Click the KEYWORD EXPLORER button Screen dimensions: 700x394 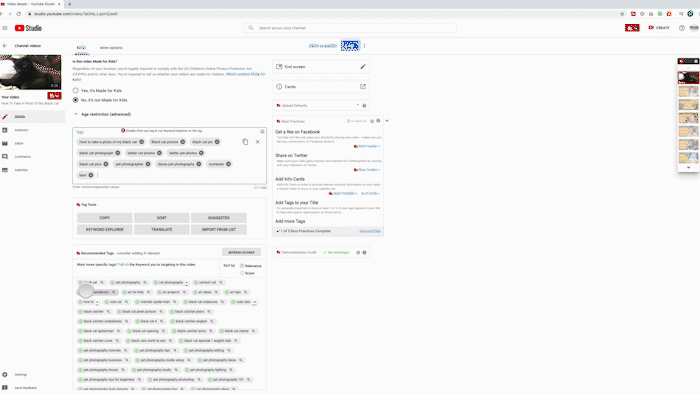pos(104,229)
